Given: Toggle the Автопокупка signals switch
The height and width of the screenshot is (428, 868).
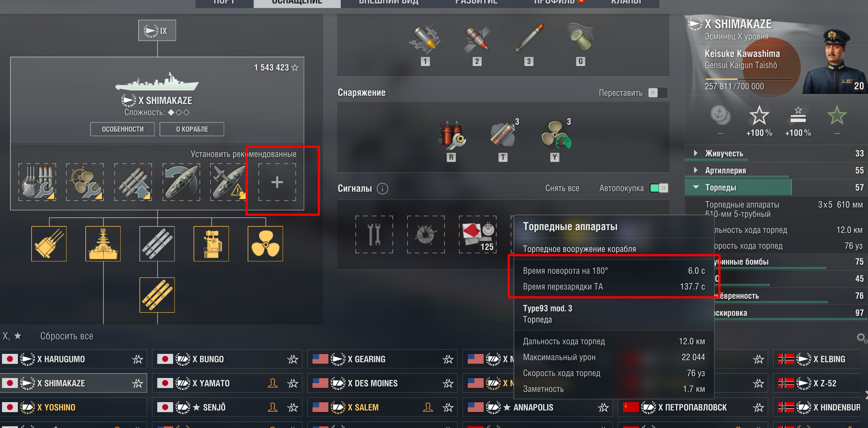Looking at the screenshot, I should coord(659,188).
